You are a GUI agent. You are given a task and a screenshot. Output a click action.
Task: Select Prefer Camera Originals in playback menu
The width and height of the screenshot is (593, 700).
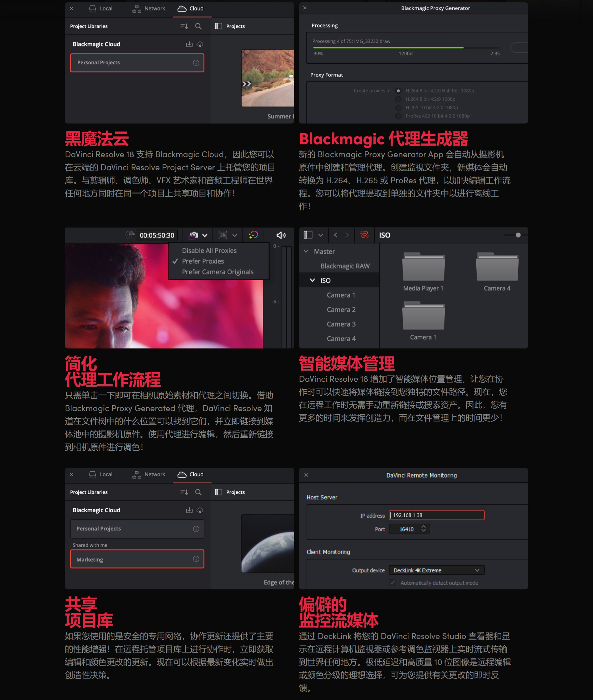pos(218,271)
